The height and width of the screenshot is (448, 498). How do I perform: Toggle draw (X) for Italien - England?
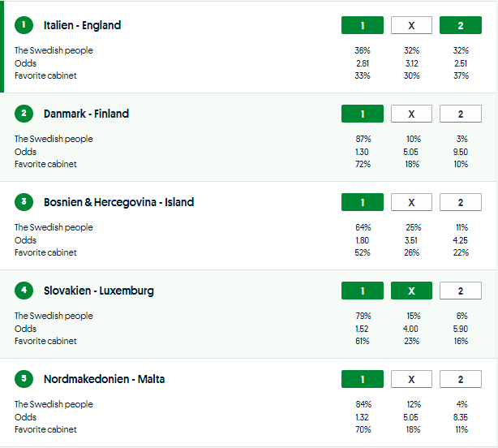(411, 25)
